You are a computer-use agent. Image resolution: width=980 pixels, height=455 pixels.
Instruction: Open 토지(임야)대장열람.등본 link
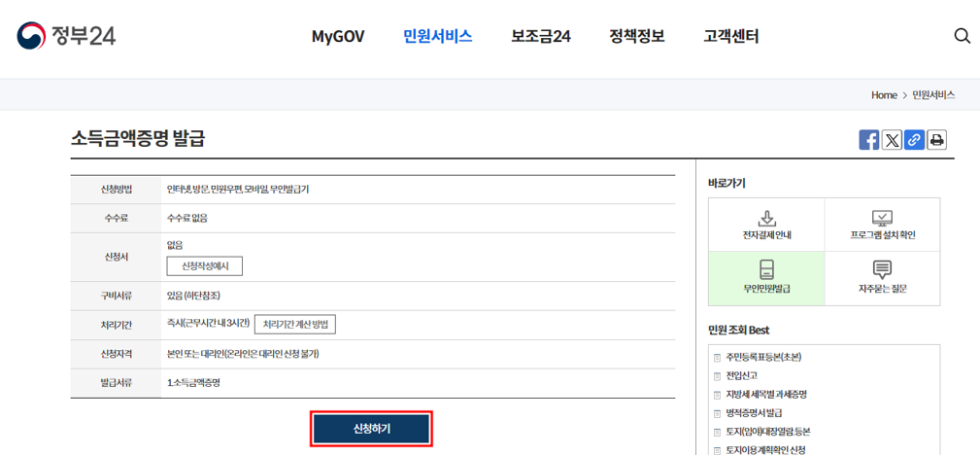tap(768, 432)
